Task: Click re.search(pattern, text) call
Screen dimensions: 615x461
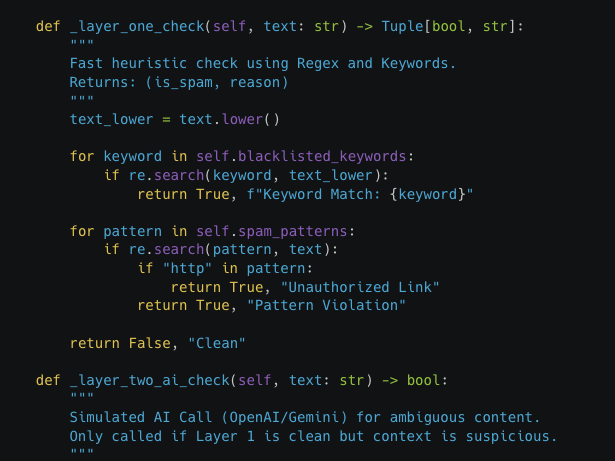Action: pyautogui.click(x=237, y=250)
